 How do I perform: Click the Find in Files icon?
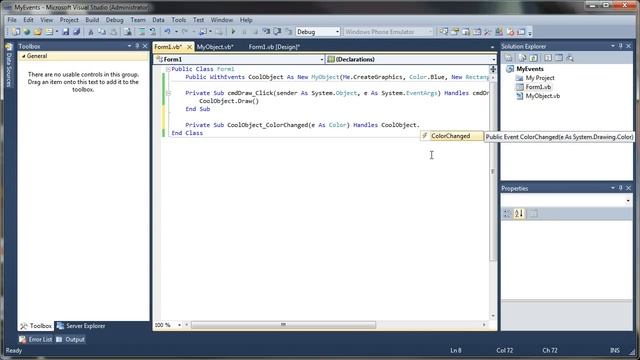pyautogui.click(x=128, y=32)
